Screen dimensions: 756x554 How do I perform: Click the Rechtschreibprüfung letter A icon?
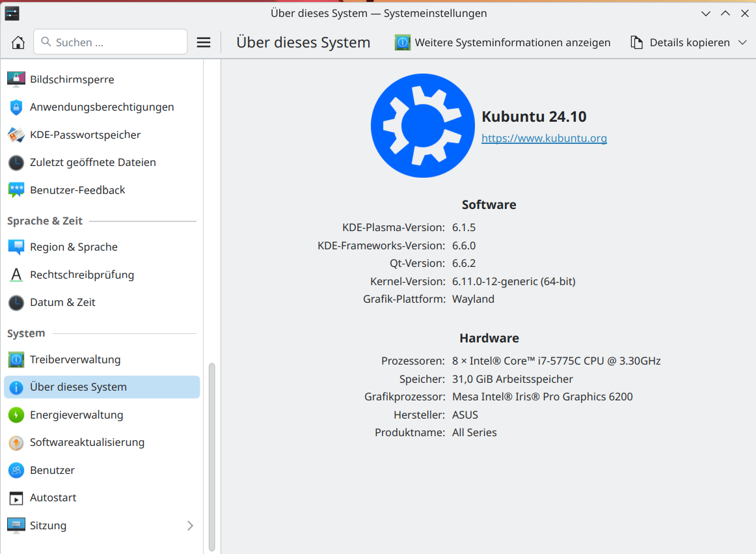[16, 275]
